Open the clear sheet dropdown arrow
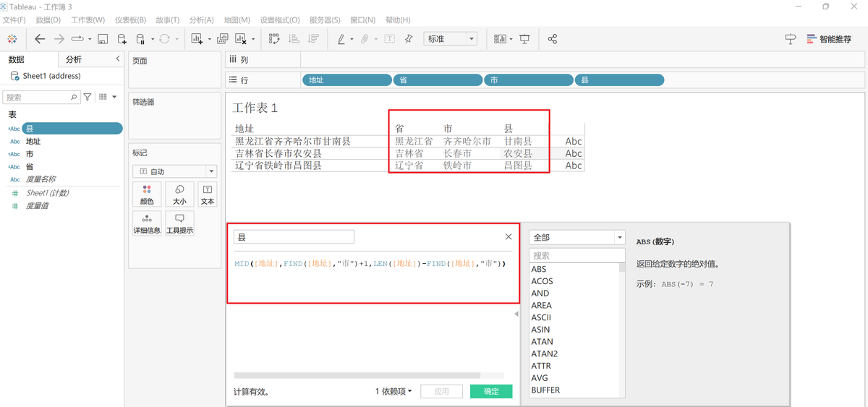The image size is (868, 407). (x=253, y=39)
